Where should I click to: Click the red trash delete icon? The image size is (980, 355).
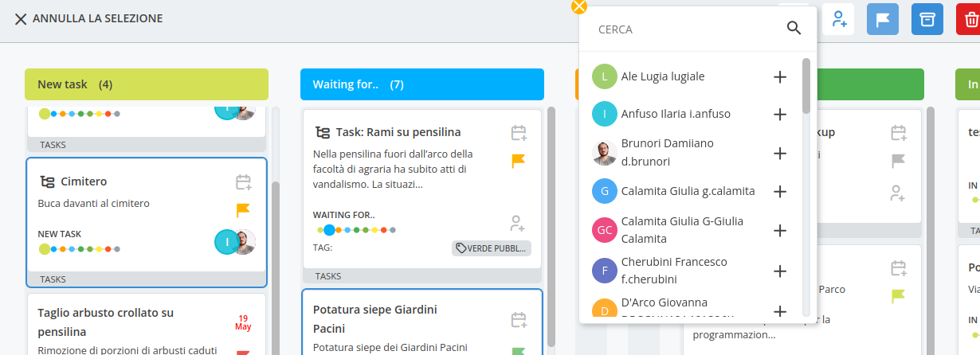tap(970, 20)
